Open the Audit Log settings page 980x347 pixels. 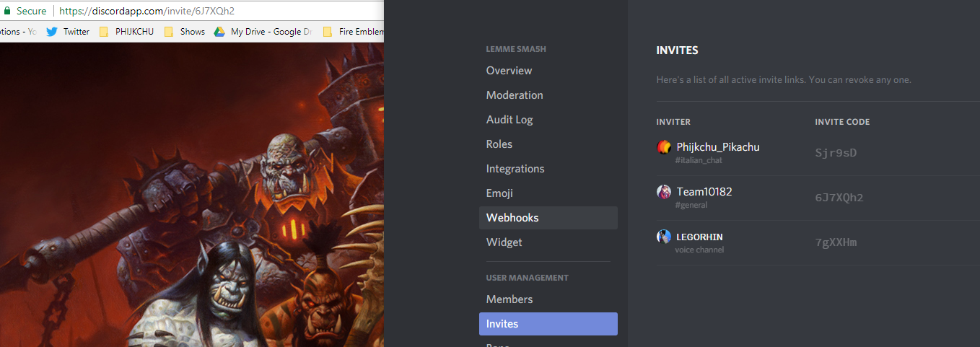548,120
